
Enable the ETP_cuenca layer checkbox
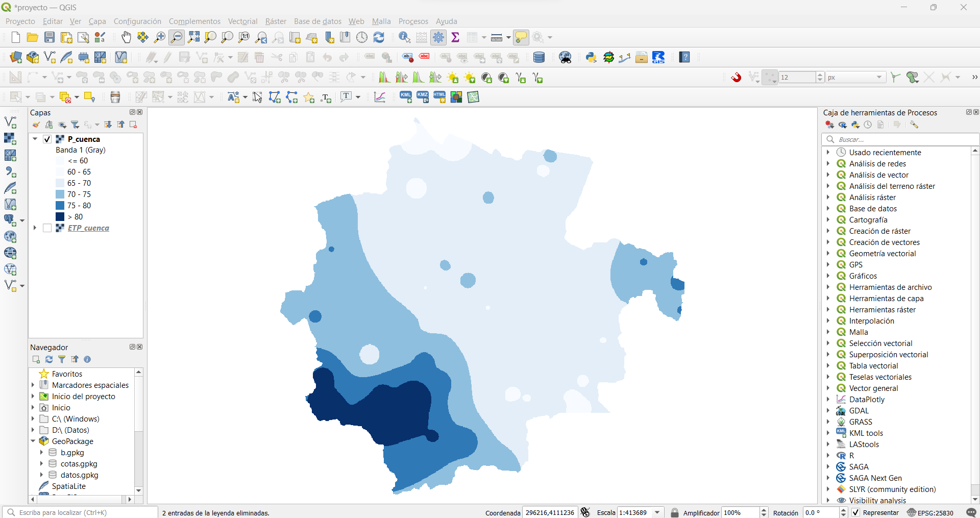(47, 228)
